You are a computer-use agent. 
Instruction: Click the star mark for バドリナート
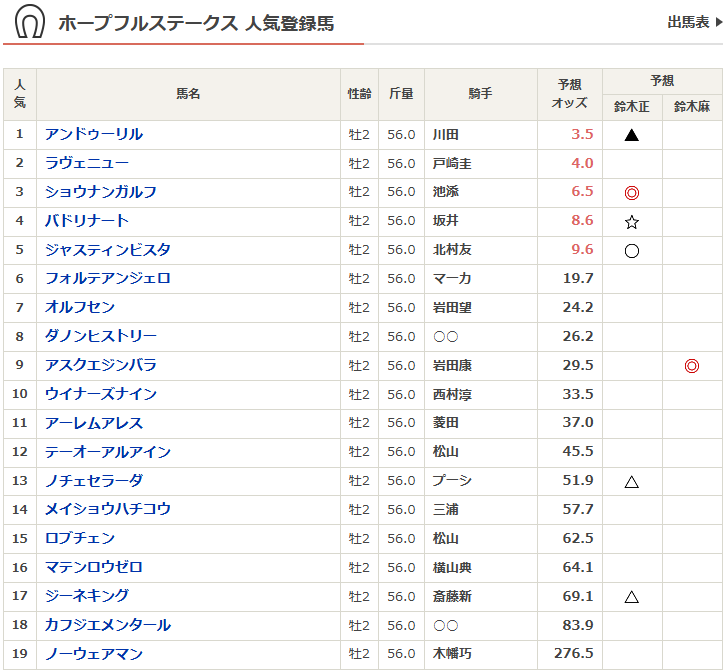631,222
